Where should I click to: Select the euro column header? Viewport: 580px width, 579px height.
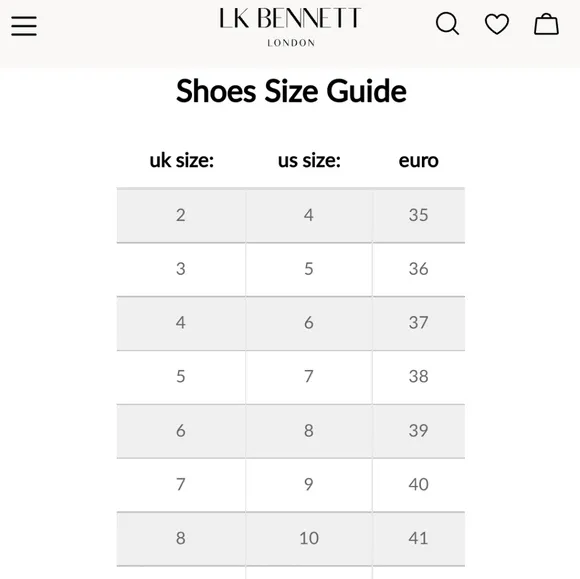pos(419,161)
